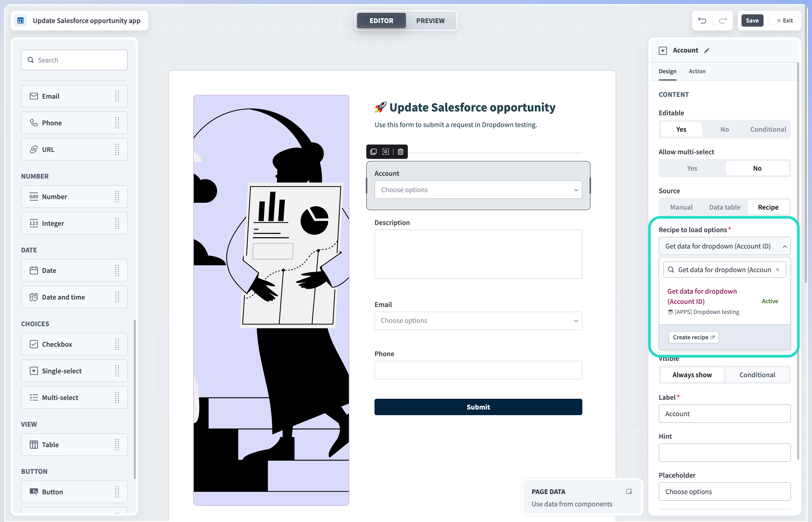Click the illustration image in the form

(x=271, y=300)
